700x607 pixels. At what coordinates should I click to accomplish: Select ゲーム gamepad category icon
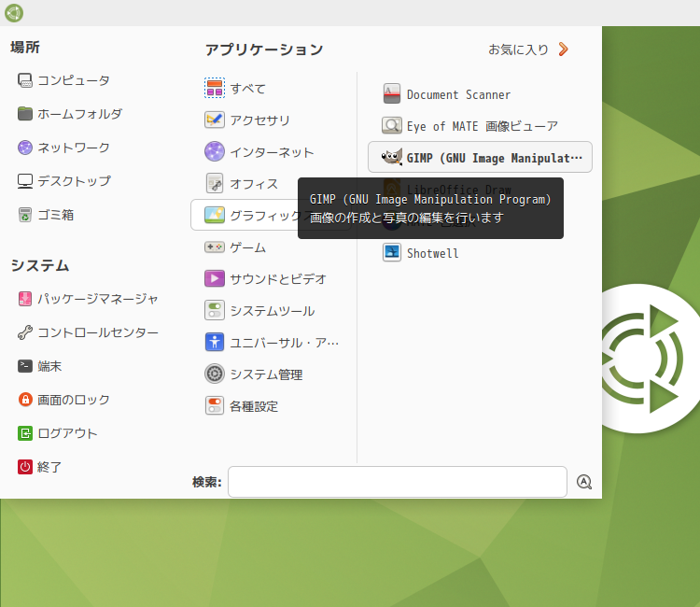pos(215,247)
